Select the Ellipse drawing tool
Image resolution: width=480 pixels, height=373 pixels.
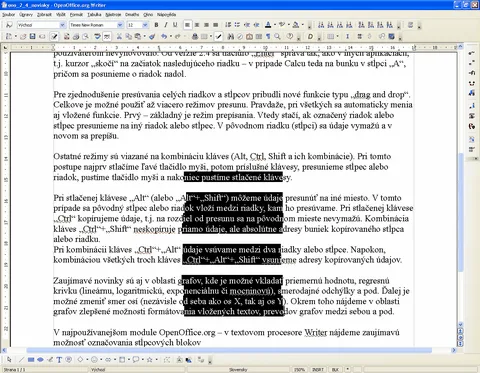tap(40, 360)
